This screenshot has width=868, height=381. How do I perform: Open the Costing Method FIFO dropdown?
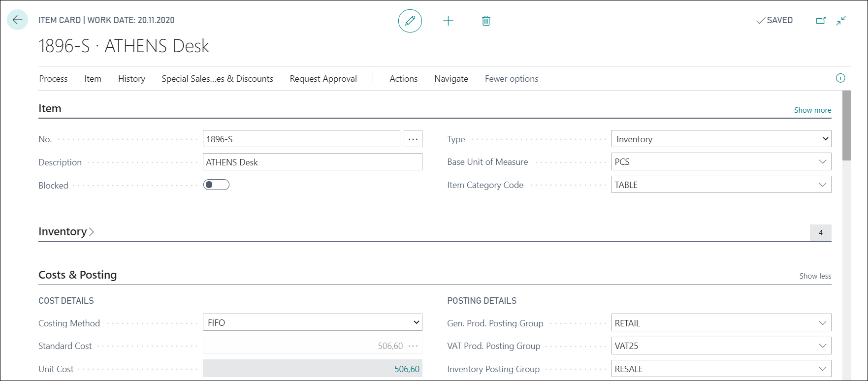[x=313, y=322]
